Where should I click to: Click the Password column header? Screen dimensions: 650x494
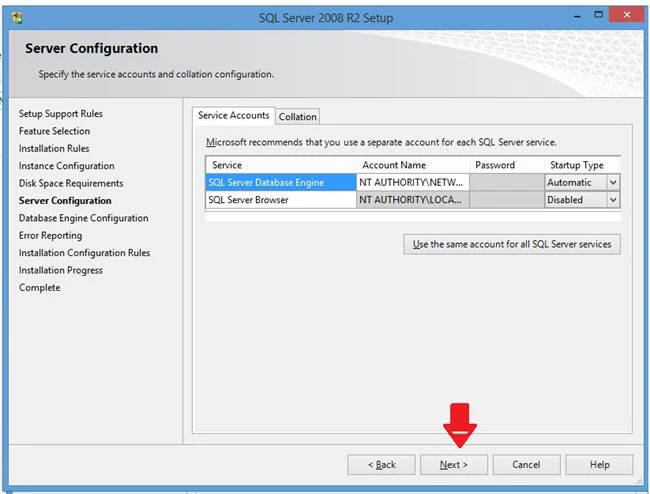coord(507,165)
